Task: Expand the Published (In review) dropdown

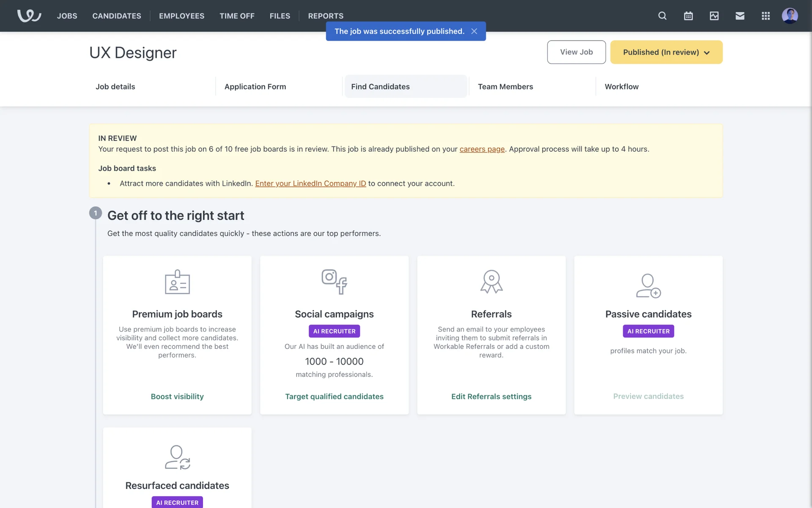Action: pyautogui.click(x=666, y=52)
